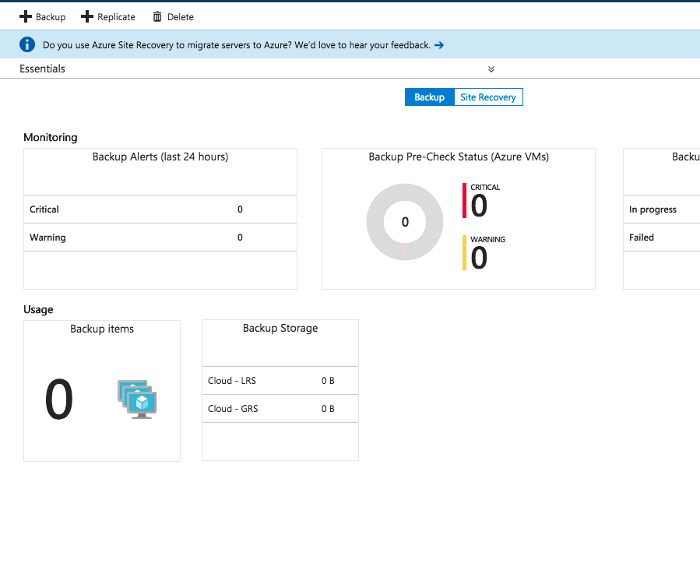
Task: Follow the feedback banner arrow
Action: tap(439, 45)
